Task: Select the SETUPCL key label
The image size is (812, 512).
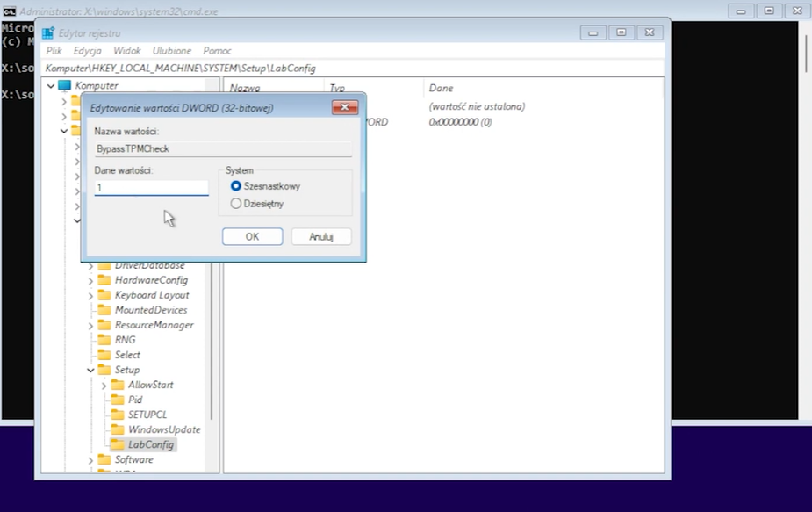Action: coord(147,415)
